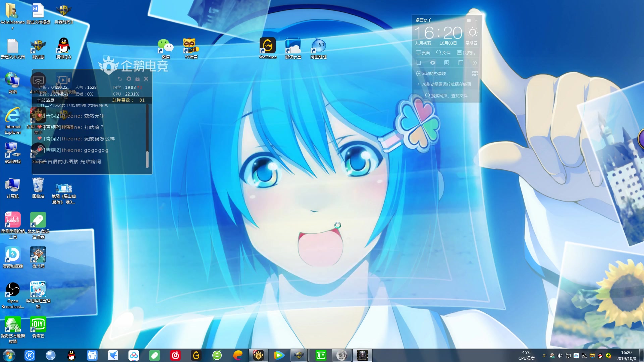Toggle the lock icon in 企鹅电竞 overlay

coord(138,79)
